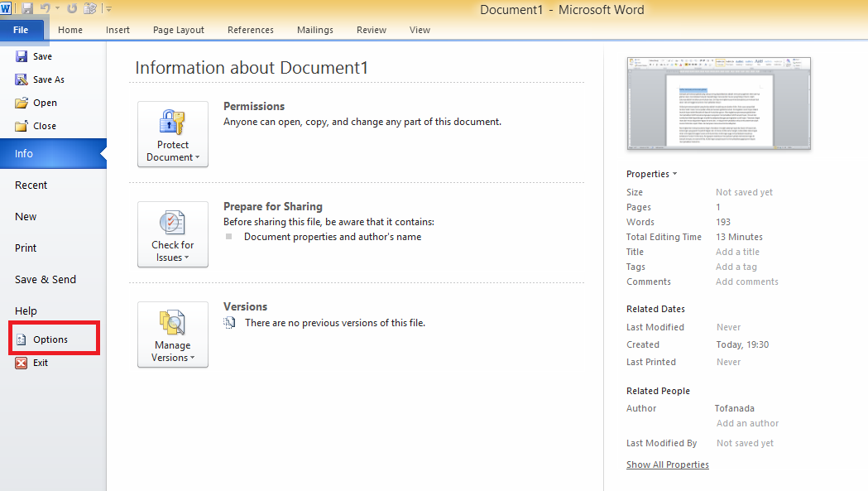Open the References ribbon tab

251,30
